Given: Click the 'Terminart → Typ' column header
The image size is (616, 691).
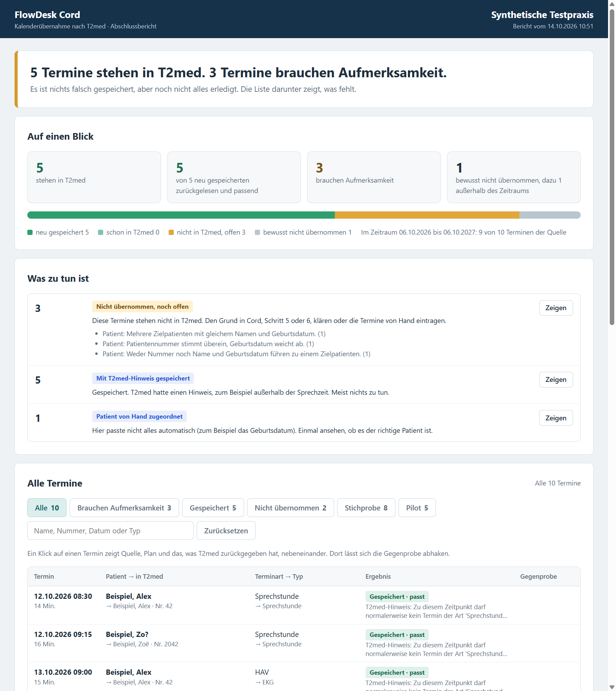Looking at the screenshot, I should (279, 576).
